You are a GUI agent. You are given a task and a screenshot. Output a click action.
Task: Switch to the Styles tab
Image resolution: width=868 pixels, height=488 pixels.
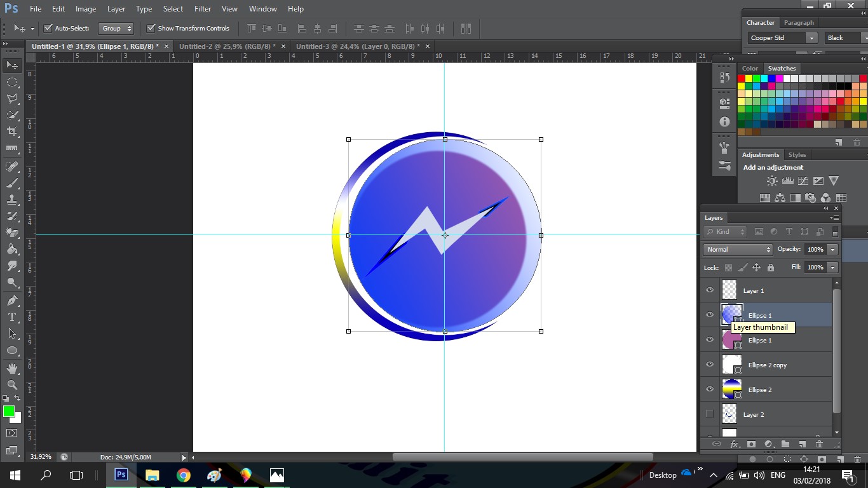797,154
